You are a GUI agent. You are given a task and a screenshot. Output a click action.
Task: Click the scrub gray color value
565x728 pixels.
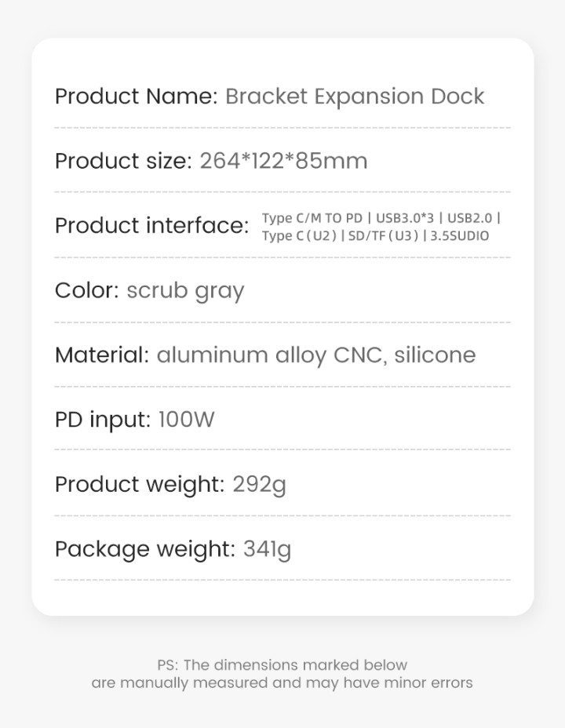click(x=185, y=292)
